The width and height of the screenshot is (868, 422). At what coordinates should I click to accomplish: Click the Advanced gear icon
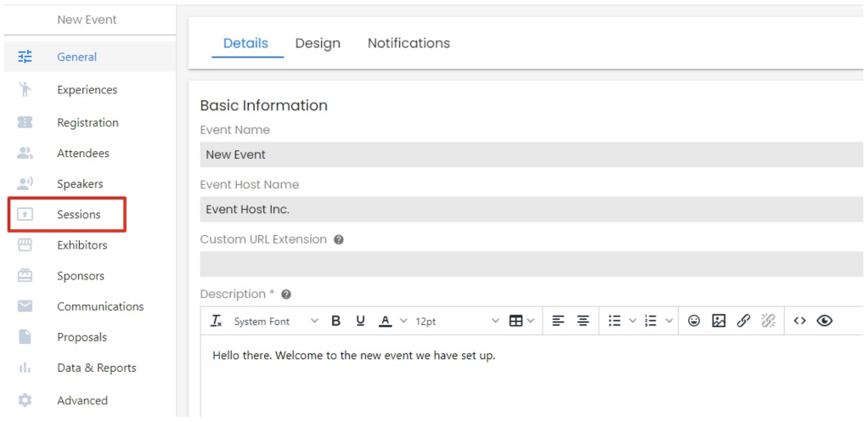click(x=25, y=400)
